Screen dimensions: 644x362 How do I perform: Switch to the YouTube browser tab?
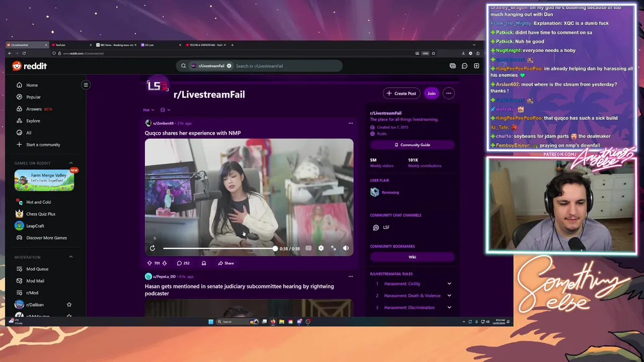pyautogui.click(x=71, y=45)
